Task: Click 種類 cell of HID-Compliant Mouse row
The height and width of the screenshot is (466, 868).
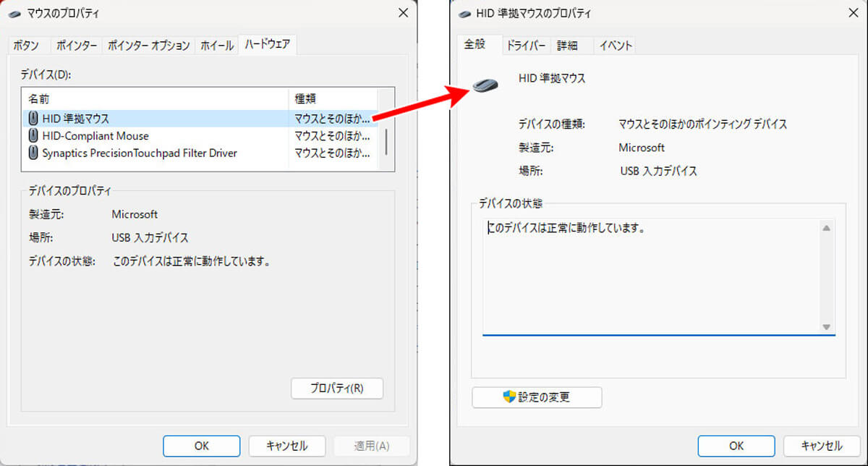Action: [x=333, y=135]
